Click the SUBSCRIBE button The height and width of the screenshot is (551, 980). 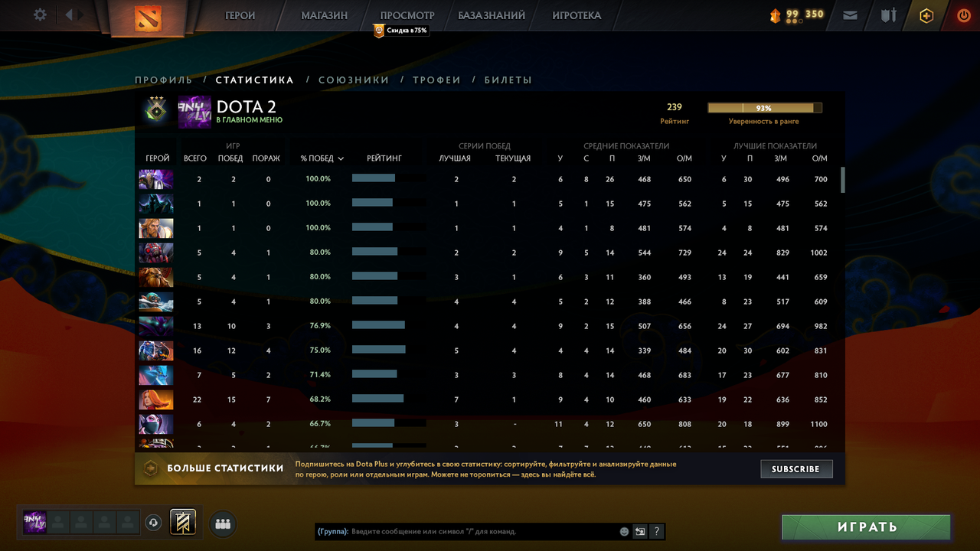click(x=796, y=468)
